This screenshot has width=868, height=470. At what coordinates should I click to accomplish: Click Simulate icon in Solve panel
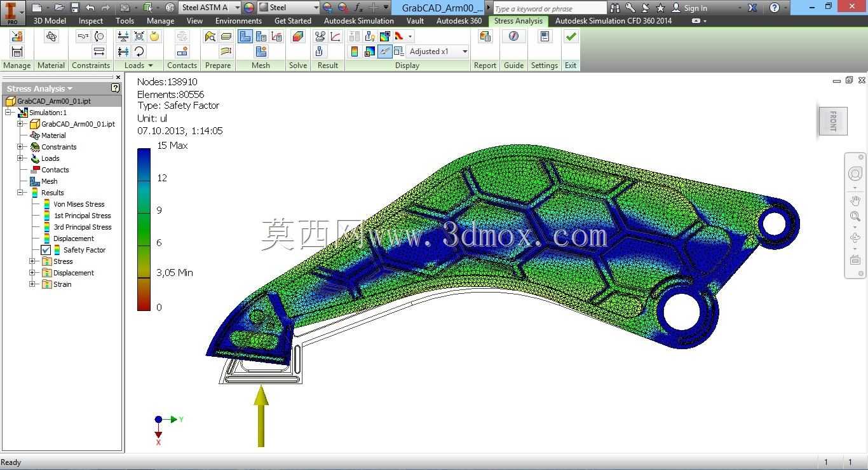click(298, 36)
